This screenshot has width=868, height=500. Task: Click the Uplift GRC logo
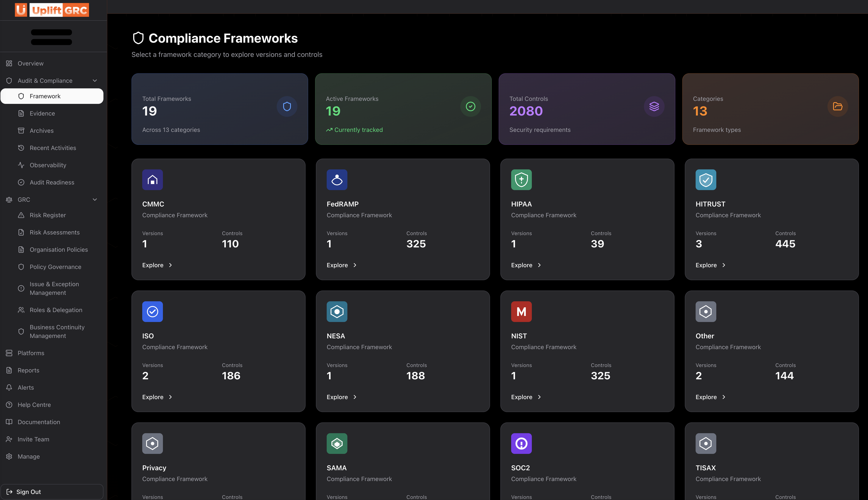[x=52, y=10]
